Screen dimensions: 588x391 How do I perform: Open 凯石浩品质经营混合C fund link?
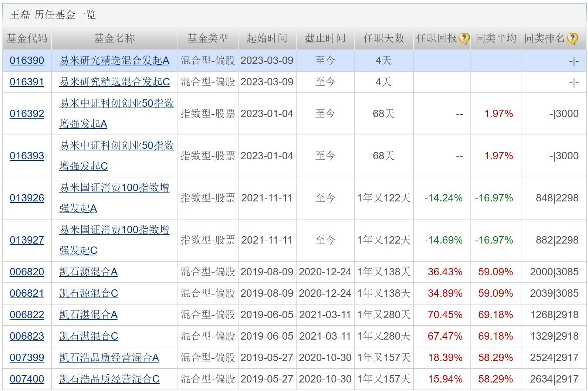pos(109,379)
